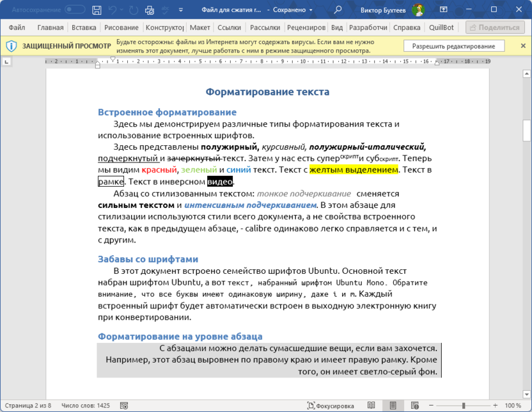Click the word count in status bar
Image resolution: width=532 pixels, height=412 pixels.
(x=86, y=406)
